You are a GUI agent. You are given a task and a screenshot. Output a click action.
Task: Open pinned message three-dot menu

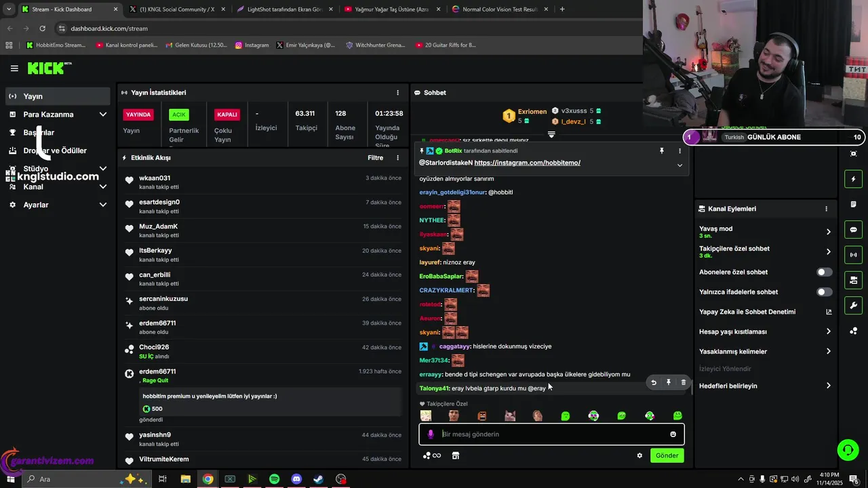pyautogui.click(x=679, y=151)
